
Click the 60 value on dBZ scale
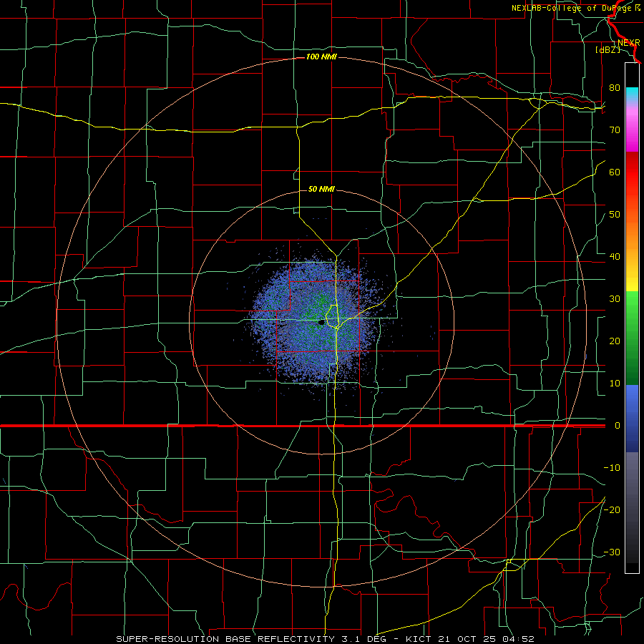coord(615,172)
